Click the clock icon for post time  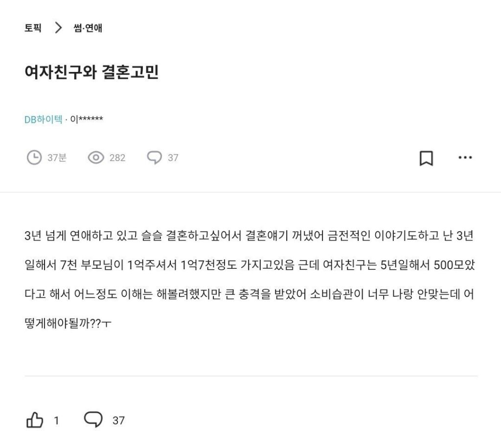[34, 158]
